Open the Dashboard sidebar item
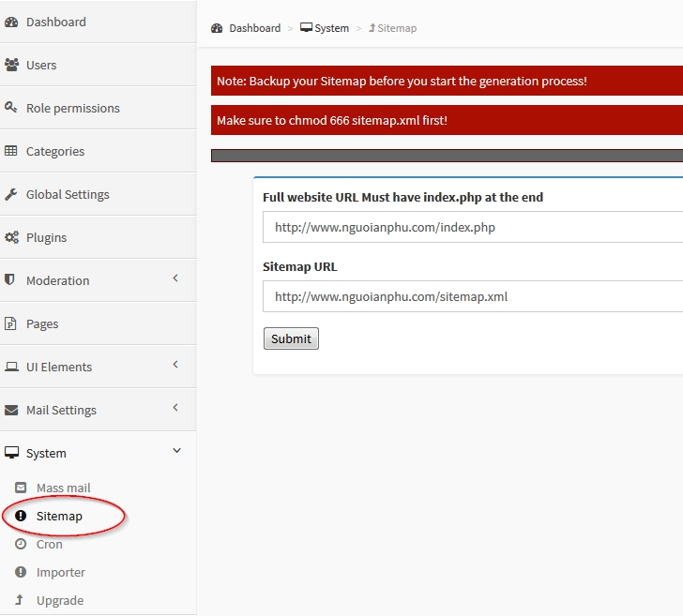Screen dimensions: 683x616 pyautogui.click(x=98, y=22)
